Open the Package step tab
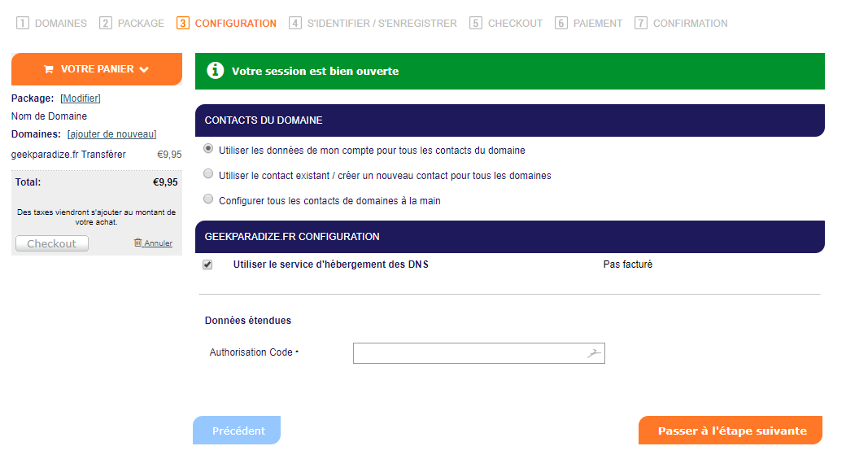This screenshot has width=868, height=468. click(132, 24)
